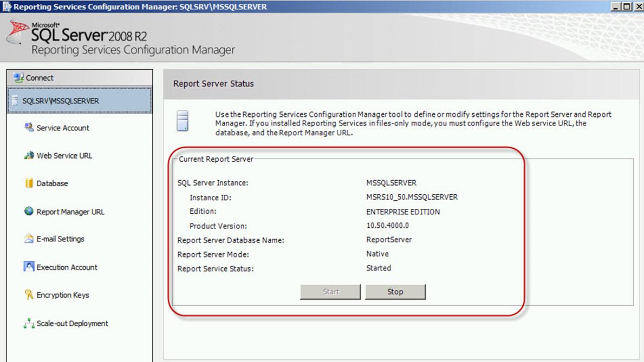Open the Scale-out Deployment page

(72, 324)
